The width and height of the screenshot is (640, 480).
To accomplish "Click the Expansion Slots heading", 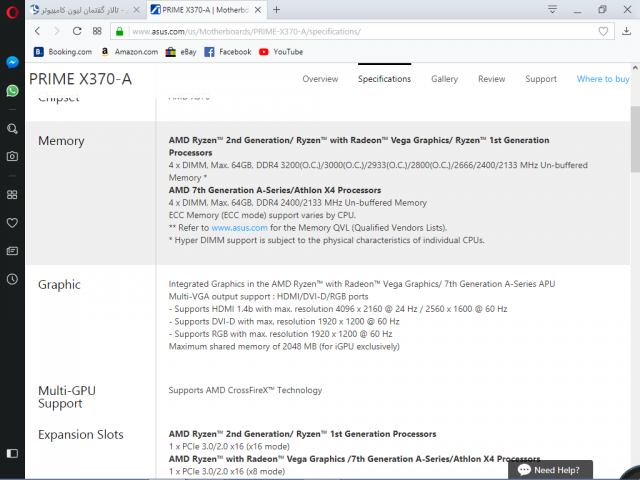I will pos(81,434).
